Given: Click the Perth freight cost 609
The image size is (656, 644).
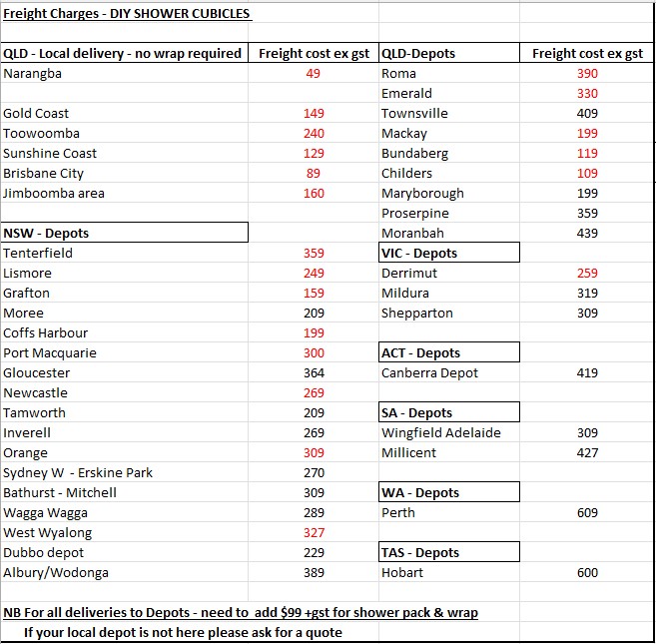Looking at the screenshot, I should click(587, 512).
